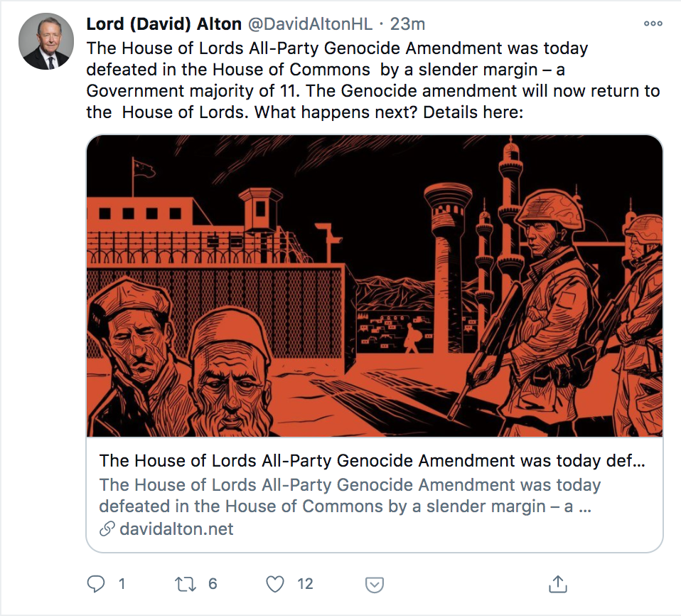Open the three-dot more options menu
Viewport: 681px width, 616px height.
pos(653,23)
